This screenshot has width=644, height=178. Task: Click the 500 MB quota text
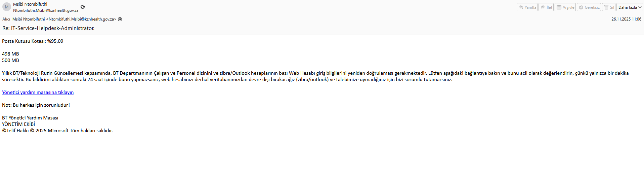10,60
